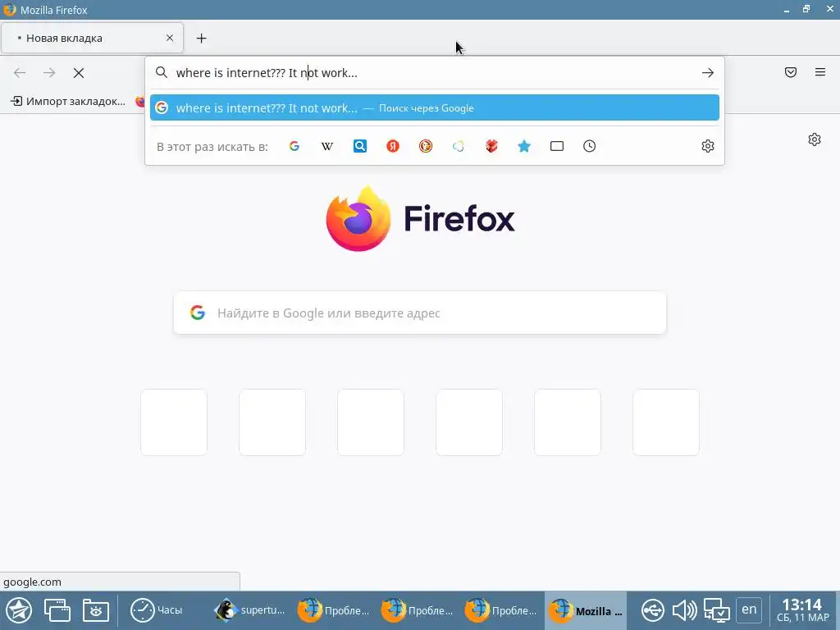Image resolution: width=840 pixels, height=630 pixels.
Task: Search in history via the clock icon
Action: pyautogui.click(x=589, y=146)
